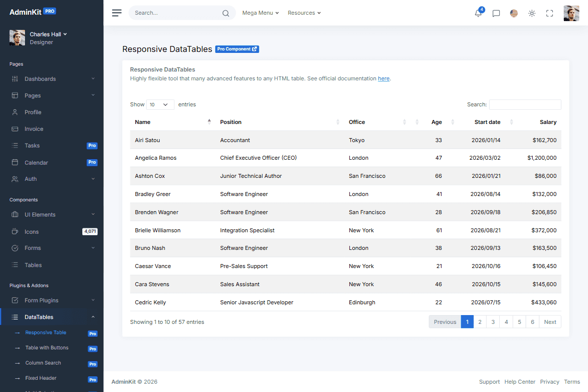Image resolution: width=588 pixels, height=392 pixels.
Task: Focus the table Search input box
Action: coord(525,104)
